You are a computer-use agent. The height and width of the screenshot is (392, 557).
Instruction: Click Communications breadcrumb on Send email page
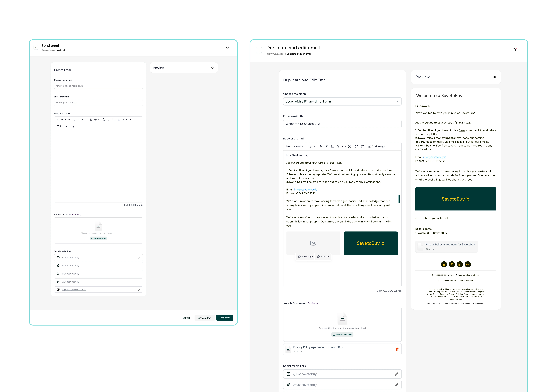pyautogui.click(x=48, y=50)
